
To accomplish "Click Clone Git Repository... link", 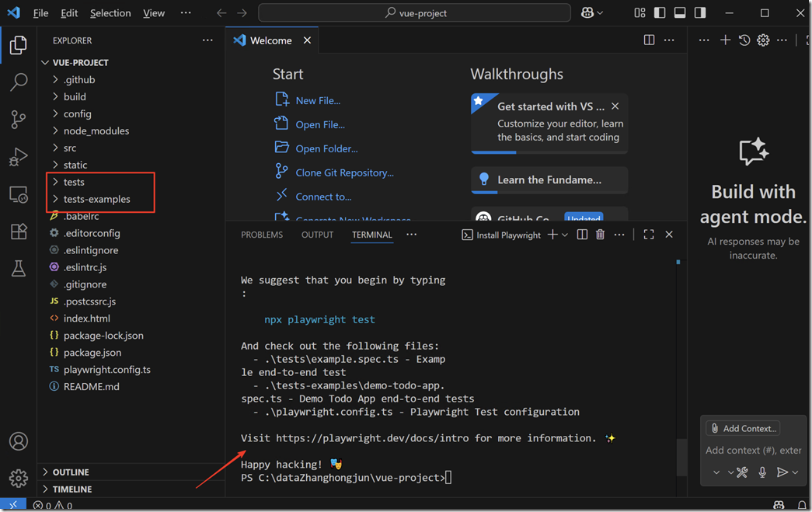I will click(344, 173).
